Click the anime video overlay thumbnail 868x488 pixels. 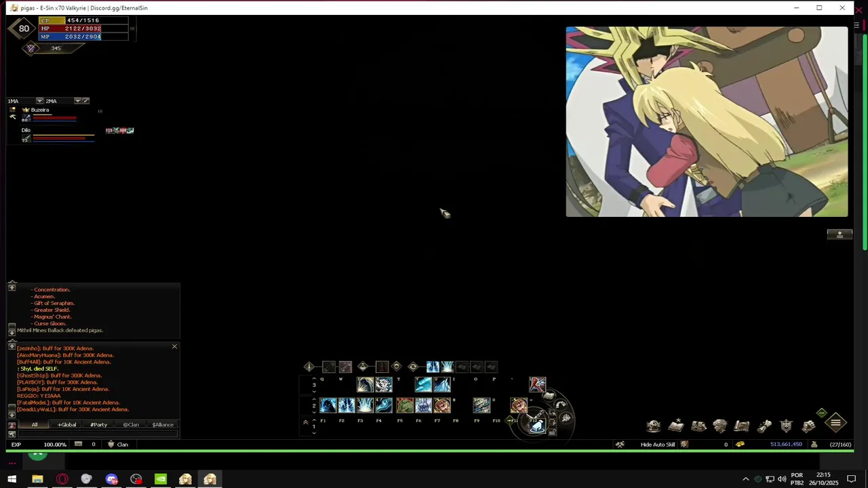pos(707,122)
